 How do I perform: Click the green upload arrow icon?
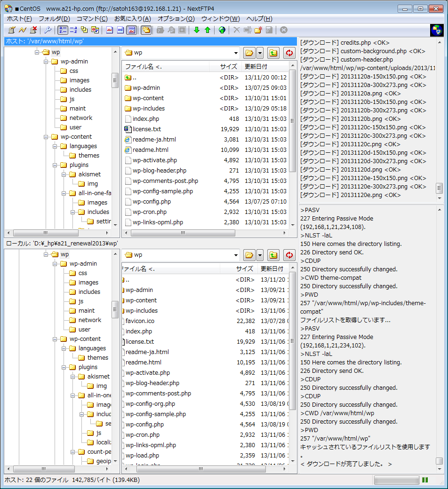pyautogui.click(x=208, y=30)
